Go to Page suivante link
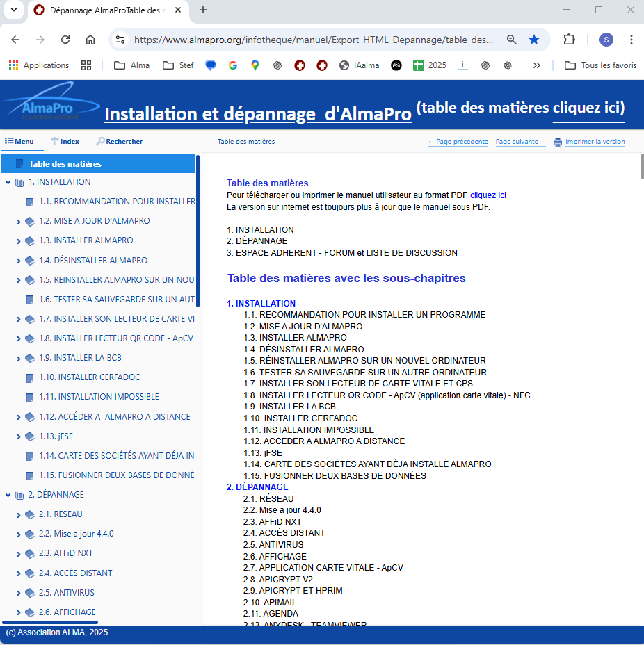The height and width of the screenshot is (645, 644). click(x=520, y=142)
